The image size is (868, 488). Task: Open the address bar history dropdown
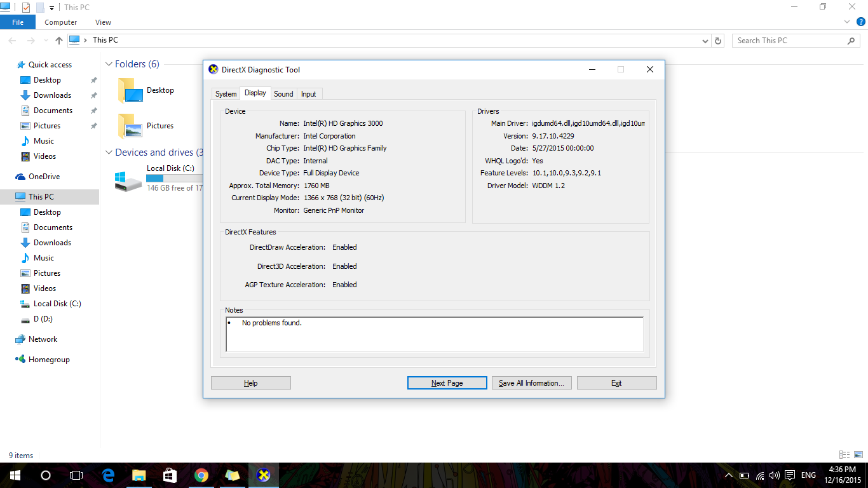(705, 41)
